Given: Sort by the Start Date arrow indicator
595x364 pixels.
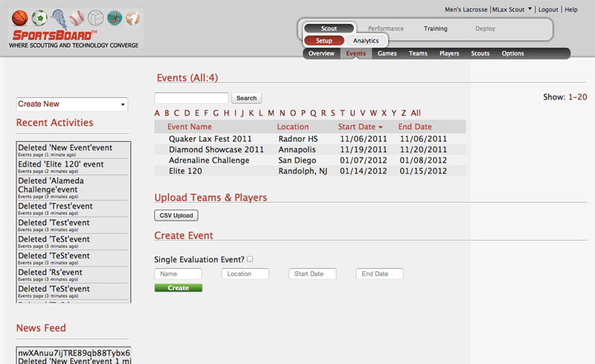Looking at the screenshot, I should (381, 128).
